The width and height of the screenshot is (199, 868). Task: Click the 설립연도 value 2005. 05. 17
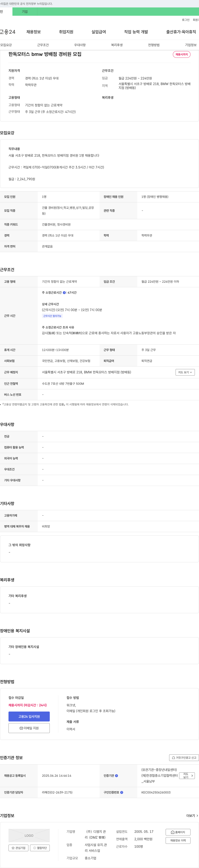[144, 832]
